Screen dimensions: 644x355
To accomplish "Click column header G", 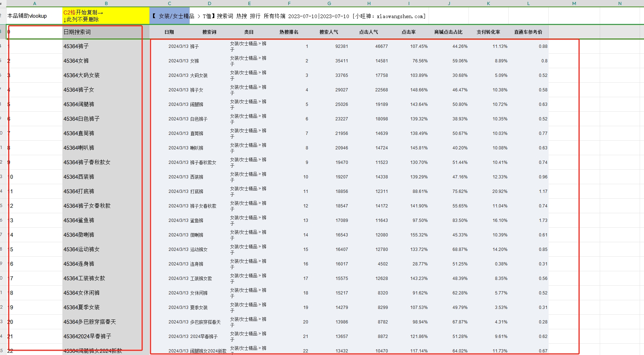I will click(329, 3).
